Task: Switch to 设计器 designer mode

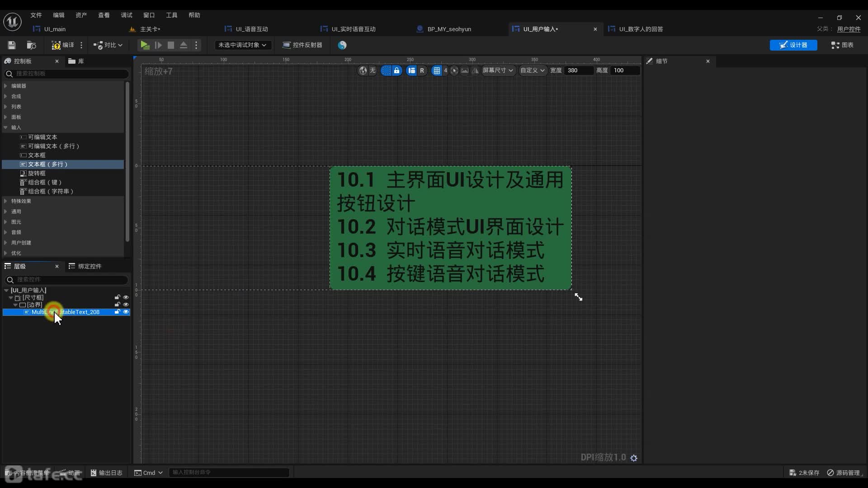Action: 793,45
